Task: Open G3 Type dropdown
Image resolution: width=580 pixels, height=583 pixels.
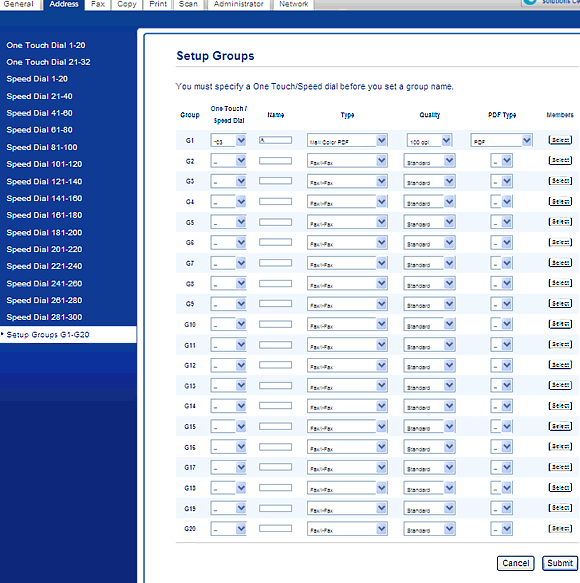Action: [347, 181]
